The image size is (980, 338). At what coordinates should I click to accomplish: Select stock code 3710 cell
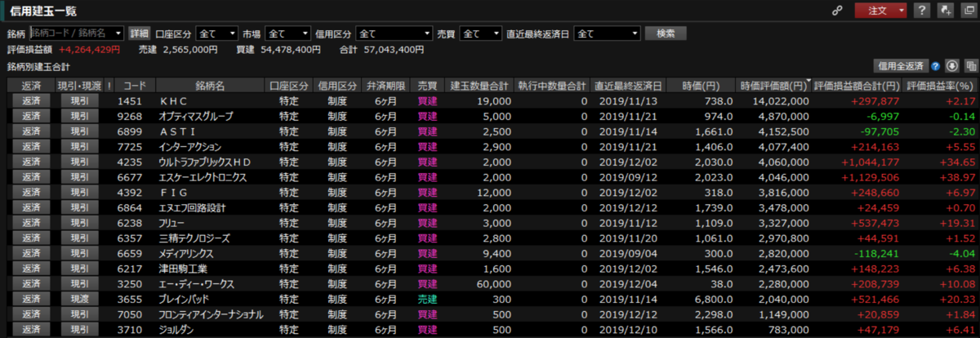click(131, 330)
